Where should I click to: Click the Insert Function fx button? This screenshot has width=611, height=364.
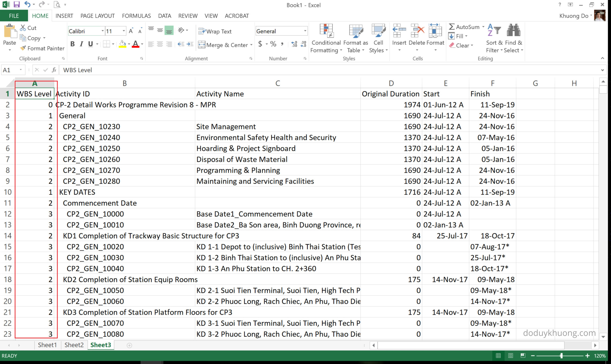point(54,70)
